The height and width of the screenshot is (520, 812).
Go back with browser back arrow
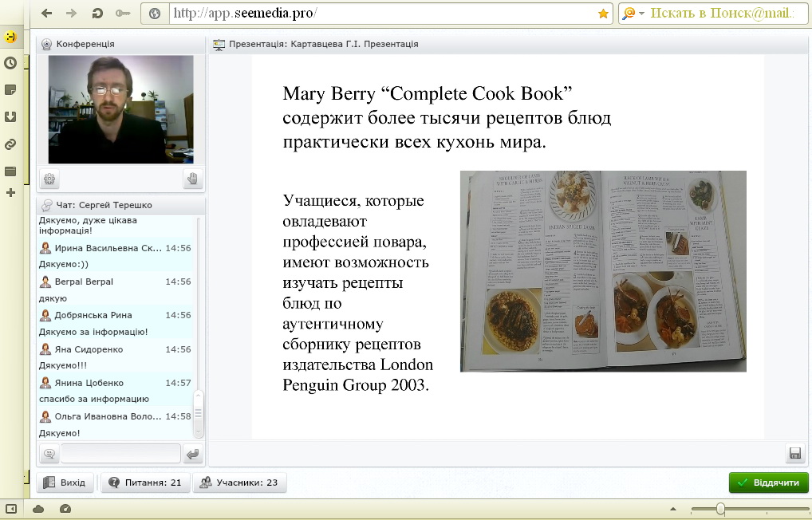click(x=47, y=13)
